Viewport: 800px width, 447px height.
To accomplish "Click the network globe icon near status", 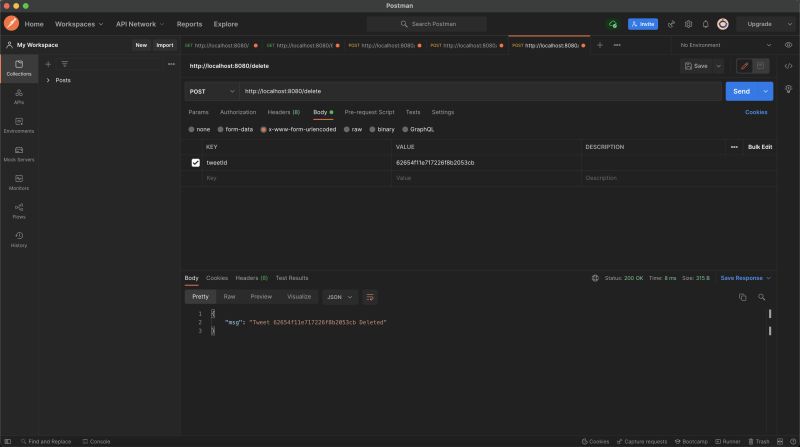I will click(x=595, y=278).
